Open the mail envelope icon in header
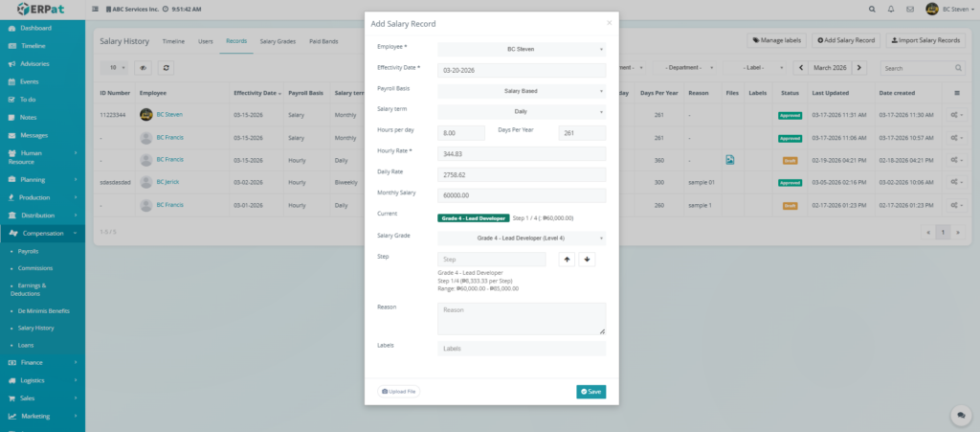Image resolution: width=980 pixels, height=432 pixels. [911, 9]
